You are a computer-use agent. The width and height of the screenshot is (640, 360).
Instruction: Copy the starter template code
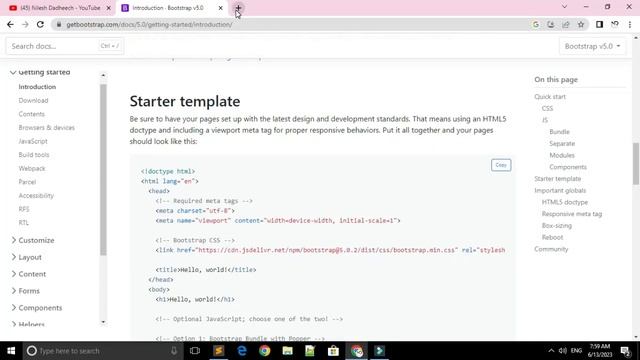[501, 165]
